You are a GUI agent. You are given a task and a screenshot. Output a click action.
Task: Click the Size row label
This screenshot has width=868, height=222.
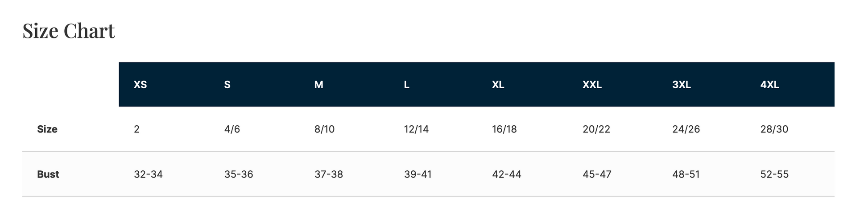pyautogui.click(x=47, y=129)
